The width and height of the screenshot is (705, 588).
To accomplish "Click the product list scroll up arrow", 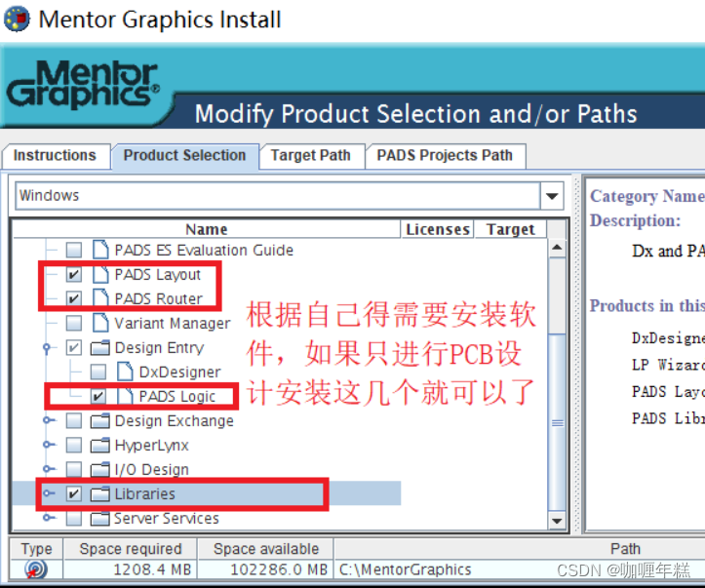I will tap(557, 248).
